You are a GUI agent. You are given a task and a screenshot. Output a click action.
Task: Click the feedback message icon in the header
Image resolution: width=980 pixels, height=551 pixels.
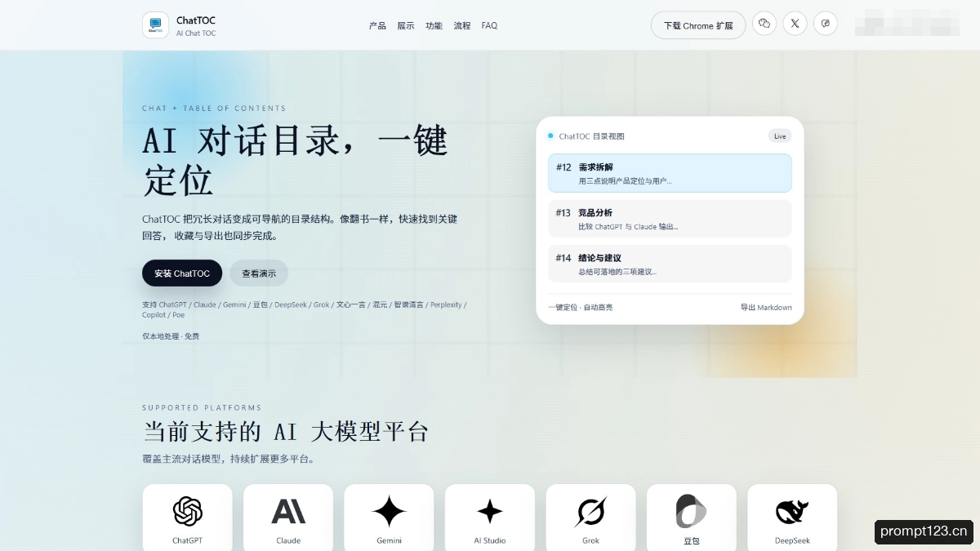tap(826, 24)
